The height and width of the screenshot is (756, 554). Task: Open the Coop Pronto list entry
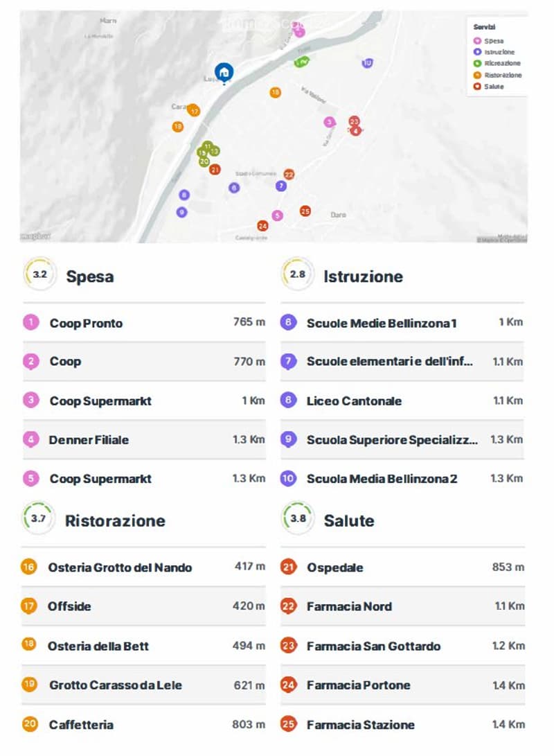tap(144, 322)
